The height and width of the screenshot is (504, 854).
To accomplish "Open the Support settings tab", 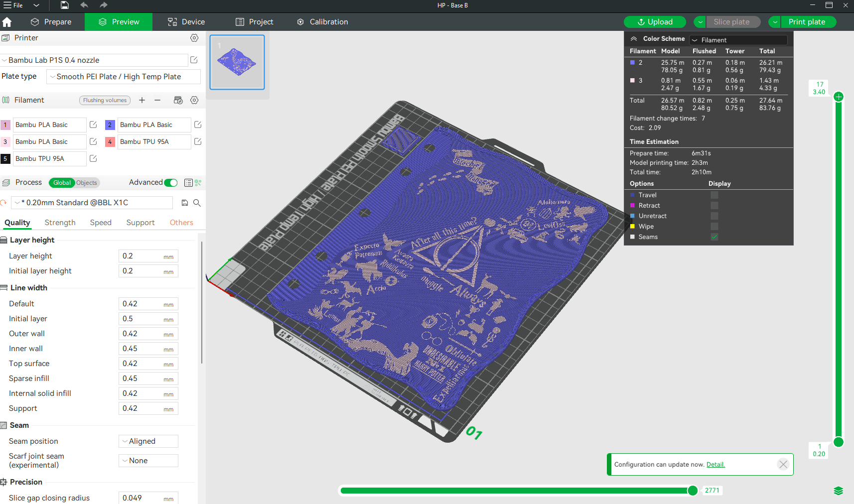I will (x=141, y=223).
